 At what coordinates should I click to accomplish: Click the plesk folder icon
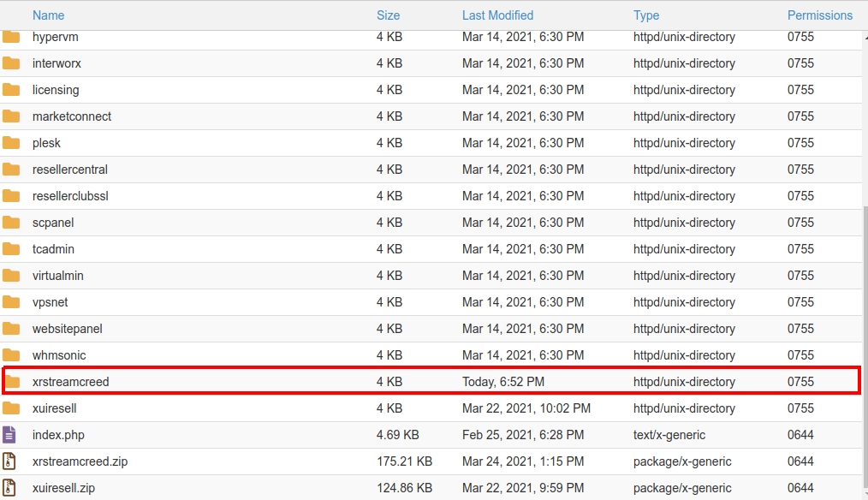(x=11, y=143)
